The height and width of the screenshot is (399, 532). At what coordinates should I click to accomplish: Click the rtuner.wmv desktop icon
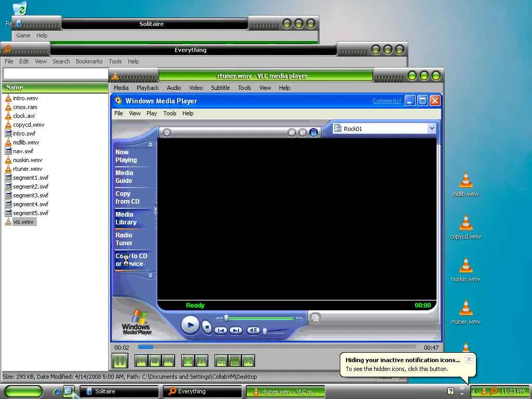(465, 312)
